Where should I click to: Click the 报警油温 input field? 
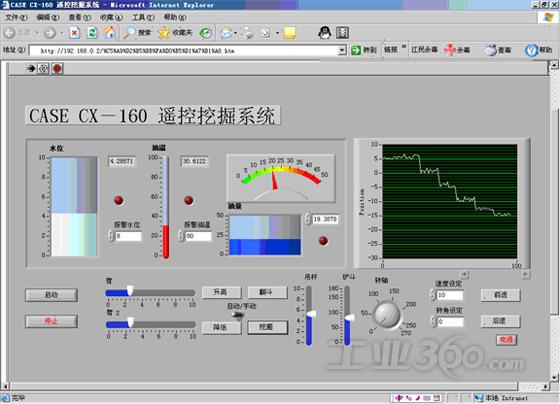click(x=198, y=236)
